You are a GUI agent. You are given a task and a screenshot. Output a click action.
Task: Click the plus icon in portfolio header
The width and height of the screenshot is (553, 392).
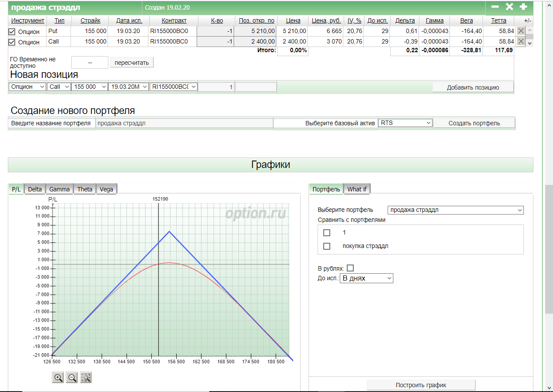(x=523, y=7)
